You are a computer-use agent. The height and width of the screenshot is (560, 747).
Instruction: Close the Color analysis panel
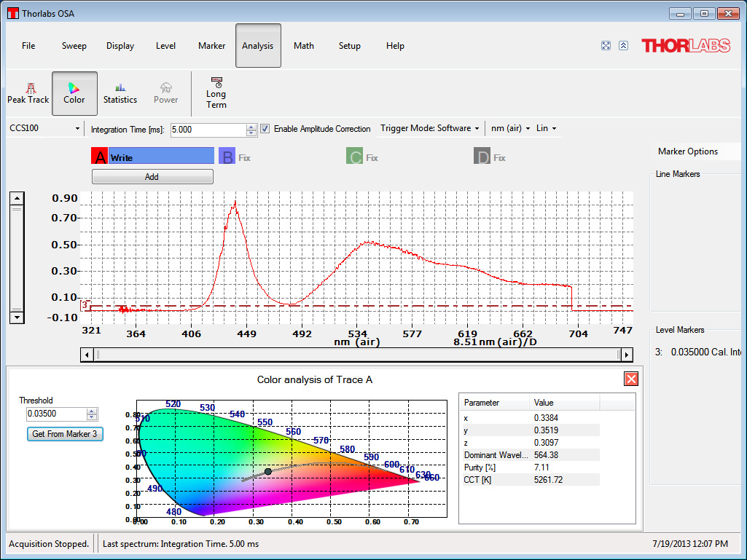[x=630, y=379]
